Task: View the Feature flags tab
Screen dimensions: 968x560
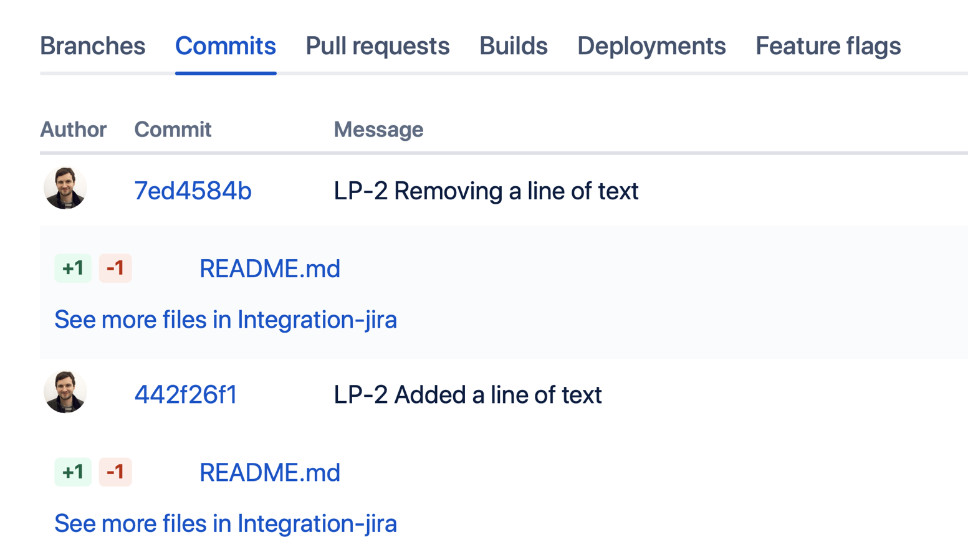Action: [828, 46]
